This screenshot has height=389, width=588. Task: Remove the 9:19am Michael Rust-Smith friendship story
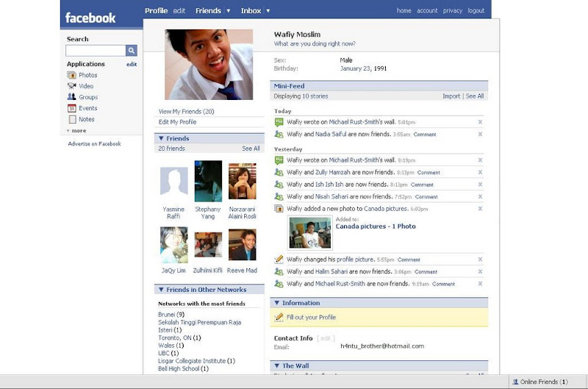(x=480, y=284)
